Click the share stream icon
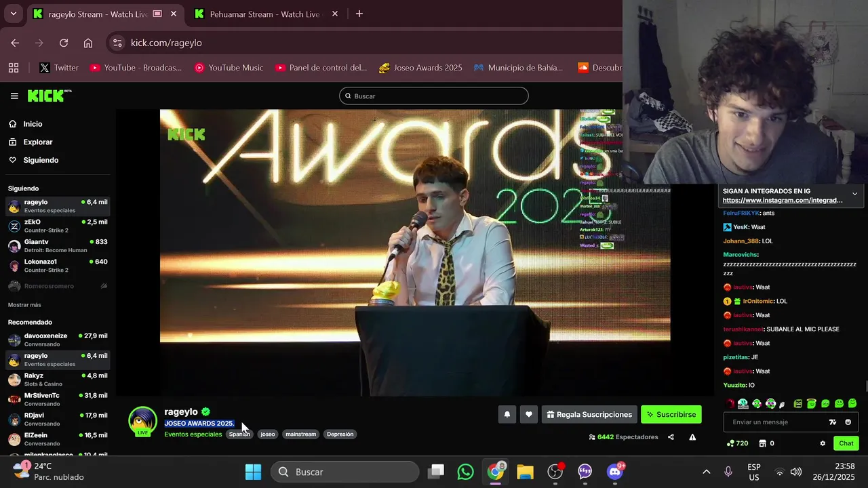Screen dimensions: 868x488 click(x=671, y=437)
